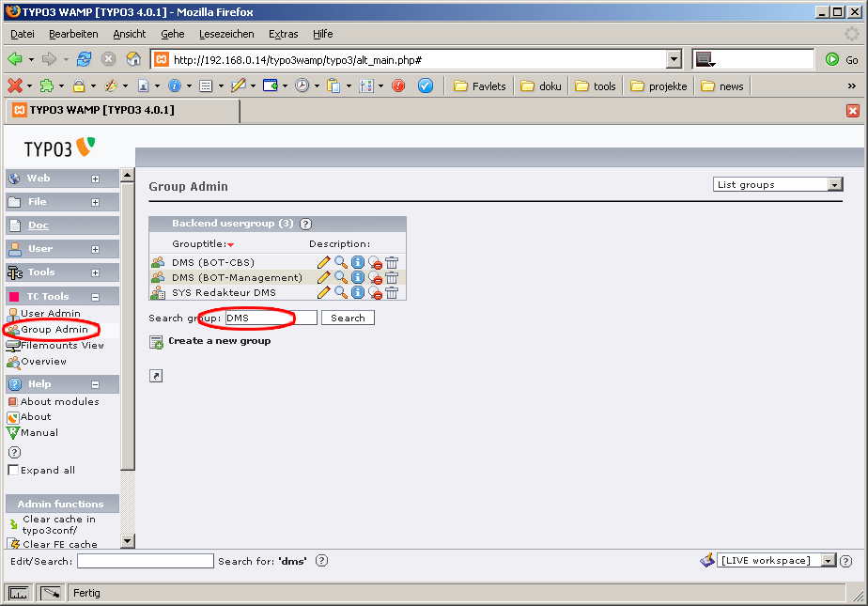This screenshot has height=606, width=868.
Task: Open the Manual under Help
Action: tap(39, 433)
